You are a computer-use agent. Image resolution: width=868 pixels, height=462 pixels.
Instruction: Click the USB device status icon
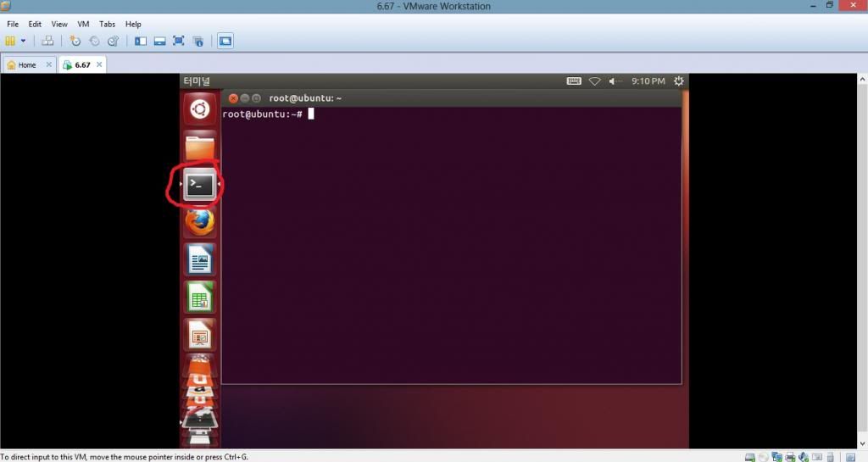(831, 457)
